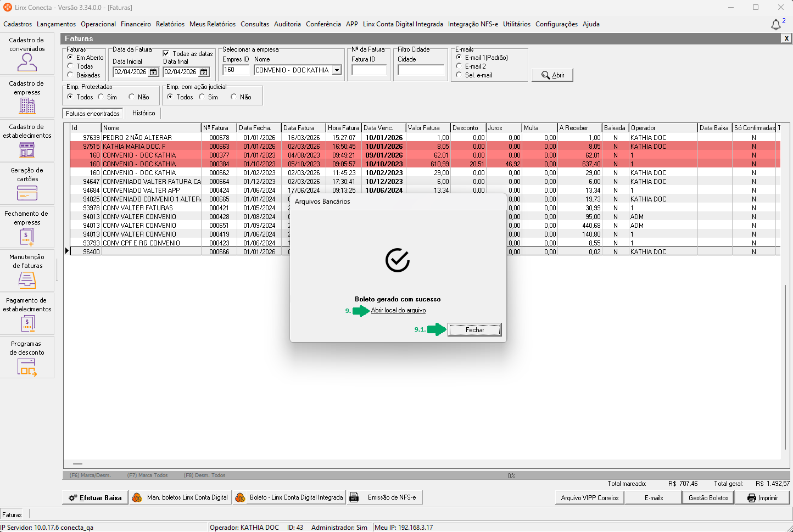
Task: Open the Cadastros menu
Action: pos(18,24)
